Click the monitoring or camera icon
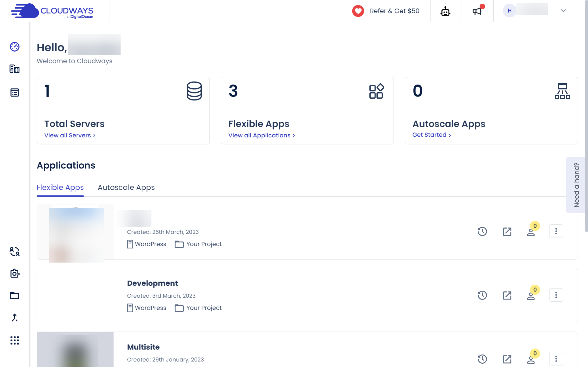The height and width of the screenshot is (367, 588). click(x=14, y=273)
